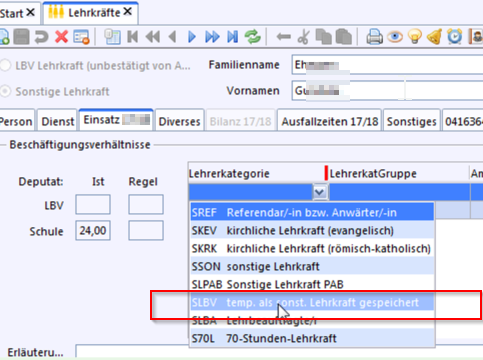483x360 pixels.
Task: Close the Lehrkräfte tab
Action: [127, 12]
